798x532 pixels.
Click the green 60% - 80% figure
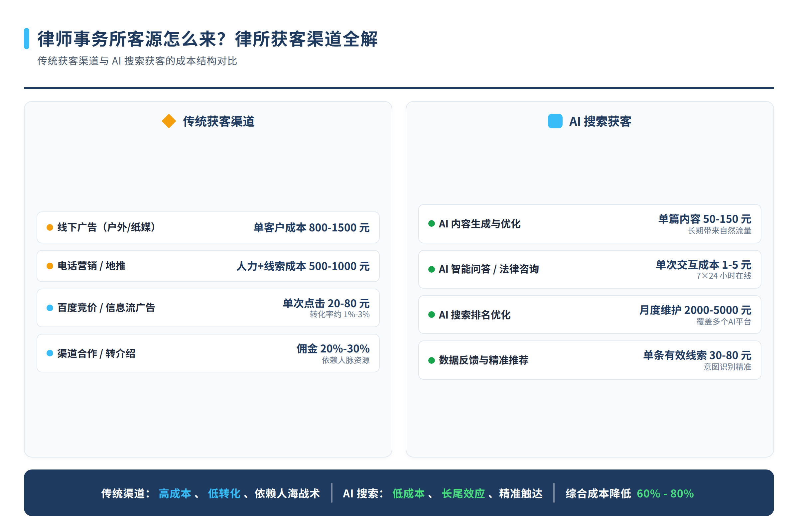click(x=665, y=493)
